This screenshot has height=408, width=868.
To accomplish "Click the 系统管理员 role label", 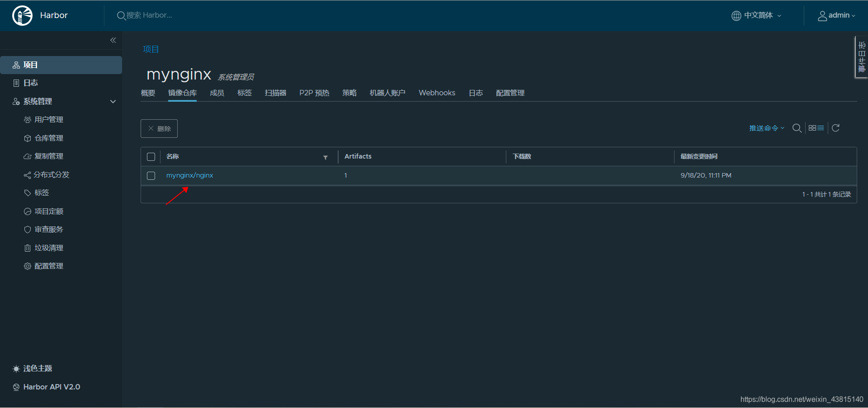I will 236,77.
